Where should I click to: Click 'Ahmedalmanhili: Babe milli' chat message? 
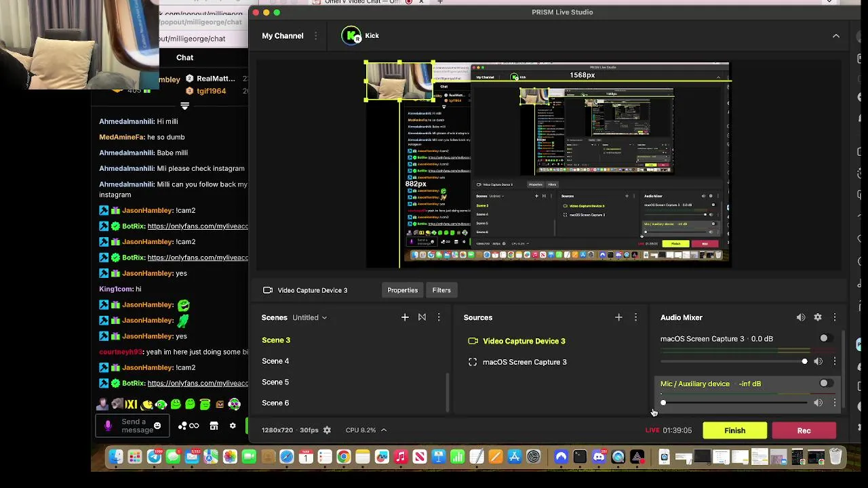[x=144, y=153]
